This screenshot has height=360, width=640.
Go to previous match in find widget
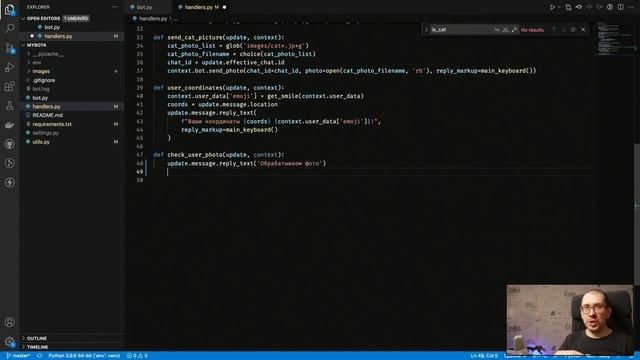coord(554,30)
